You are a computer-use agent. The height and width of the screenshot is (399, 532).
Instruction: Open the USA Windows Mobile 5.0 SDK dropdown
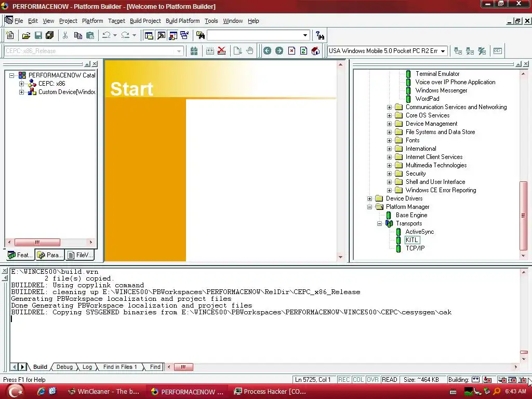[x=443, y=51]
